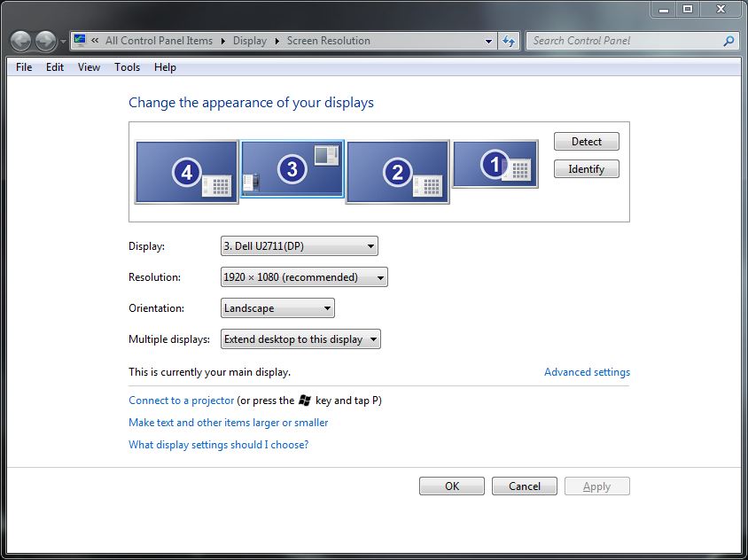Select display 3 monitor thumbnail

coord(292,168)
